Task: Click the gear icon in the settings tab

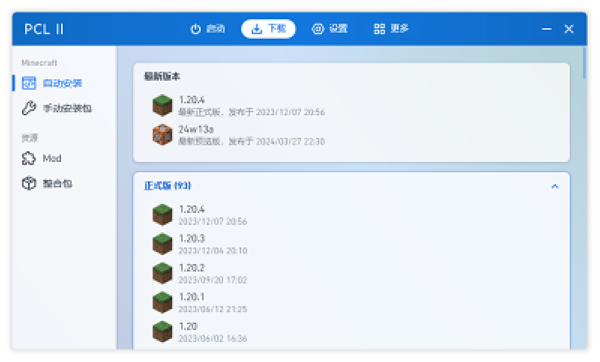Action: point(318,29)
